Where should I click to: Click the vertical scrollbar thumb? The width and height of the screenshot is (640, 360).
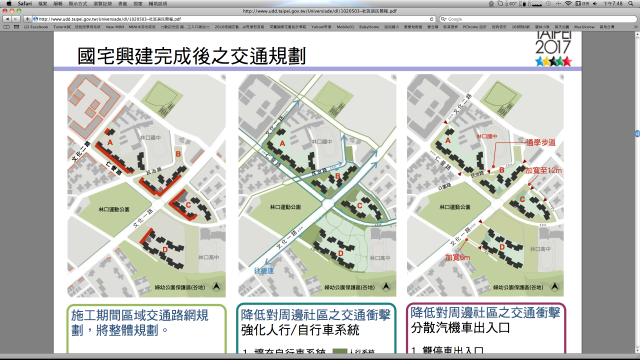click(x=637, y=133)
